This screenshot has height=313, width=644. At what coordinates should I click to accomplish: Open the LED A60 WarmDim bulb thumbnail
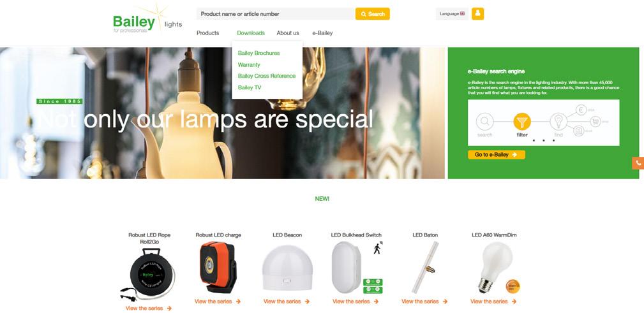point(494,267)
